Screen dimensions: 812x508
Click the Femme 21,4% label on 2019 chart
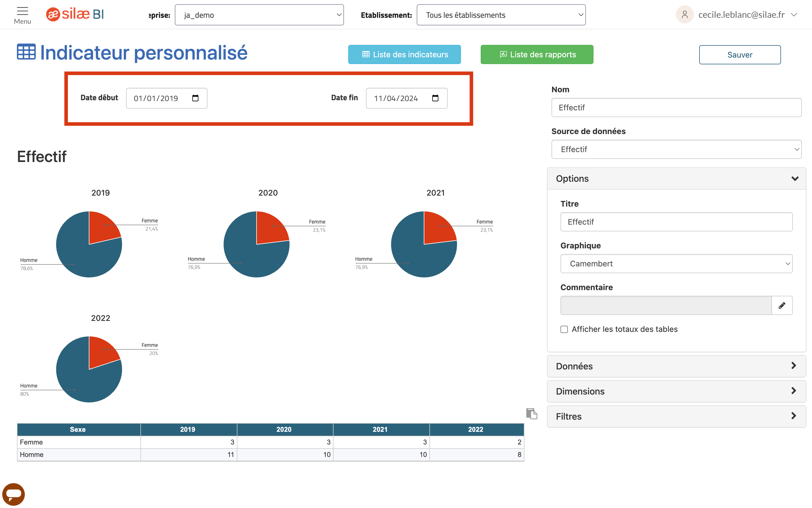[x=150, y=225]
